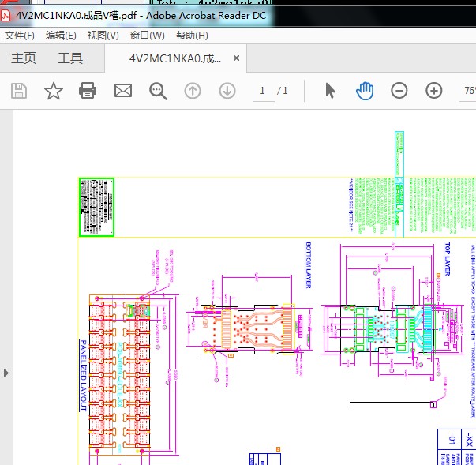Open the 视图(V) menu
The height and width of the screenshot is (465, 476).
(x=103, y=36)
